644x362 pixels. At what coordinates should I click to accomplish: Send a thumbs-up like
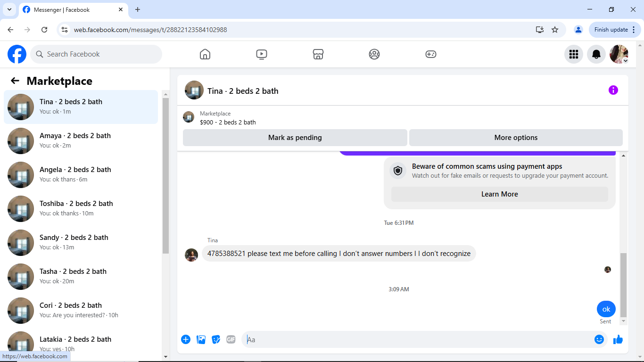tap(618, 339)
